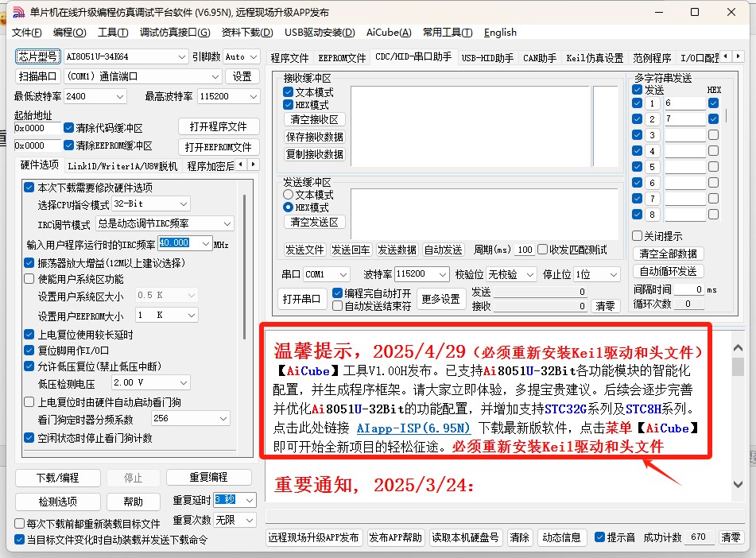Toggle 提示音 checkbox
Screen dimensions: 756x558
tap(599, 537)
